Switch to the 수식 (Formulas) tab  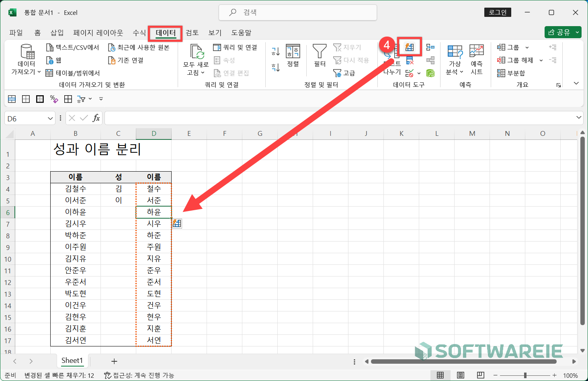139,33
